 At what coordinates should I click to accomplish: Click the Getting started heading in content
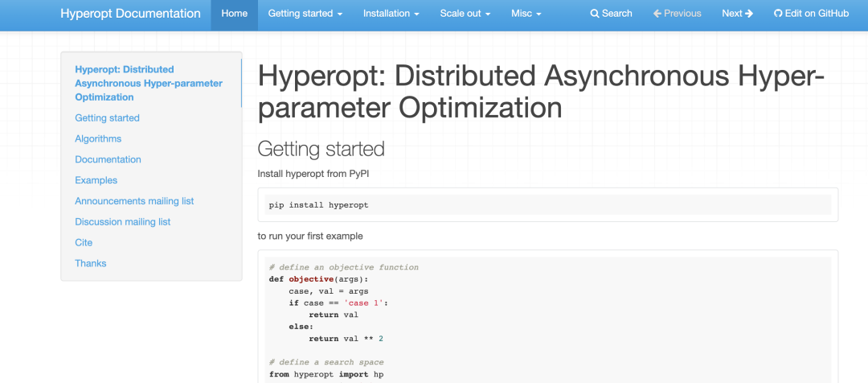(321, 149)
